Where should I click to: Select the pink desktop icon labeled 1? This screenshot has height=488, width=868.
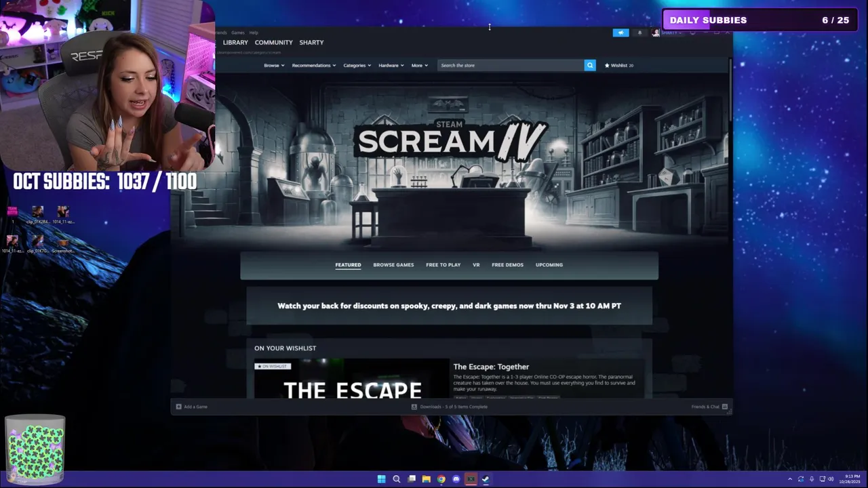tap(12, 214)
